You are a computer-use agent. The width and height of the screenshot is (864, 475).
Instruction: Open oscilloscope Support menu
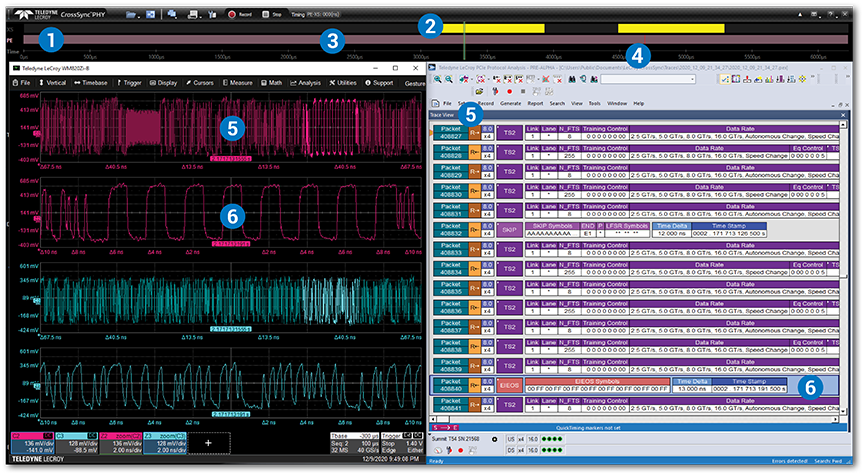(379, 83)
